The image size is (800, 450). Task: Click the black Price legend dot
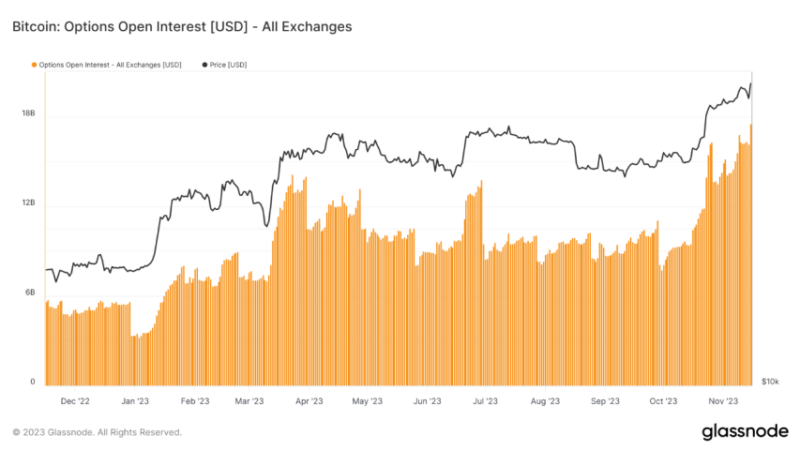coord(204,65)
